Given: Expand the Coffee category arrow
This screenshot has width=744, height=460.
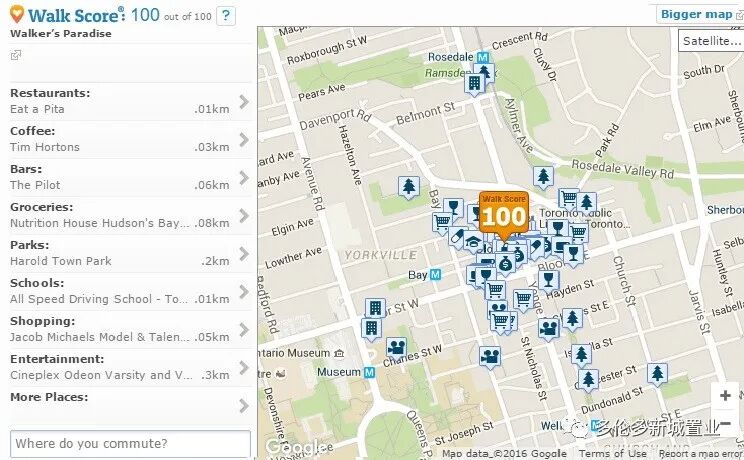Looking at the screenshot, I should (244, 140).
